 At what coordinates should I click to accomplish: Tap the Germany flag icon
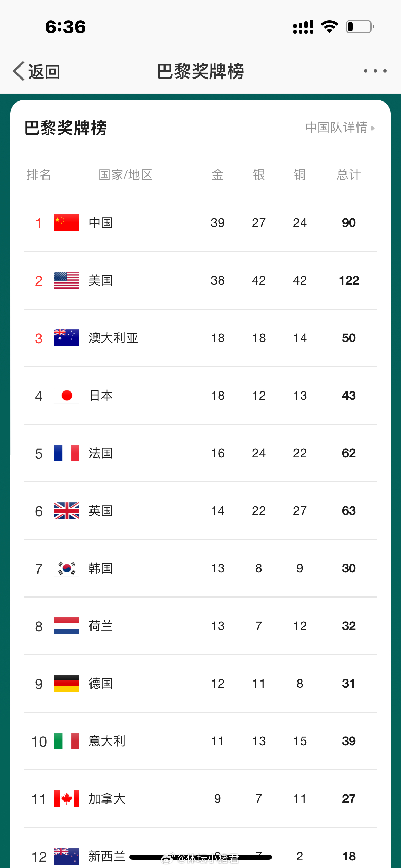67,684
